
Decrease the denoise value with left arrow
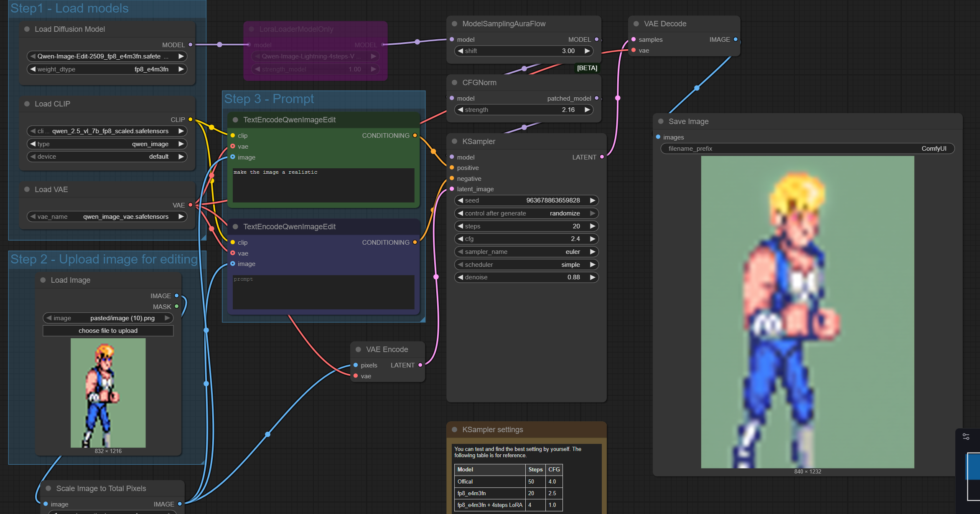pyautogui.click(x=460, y=277)
